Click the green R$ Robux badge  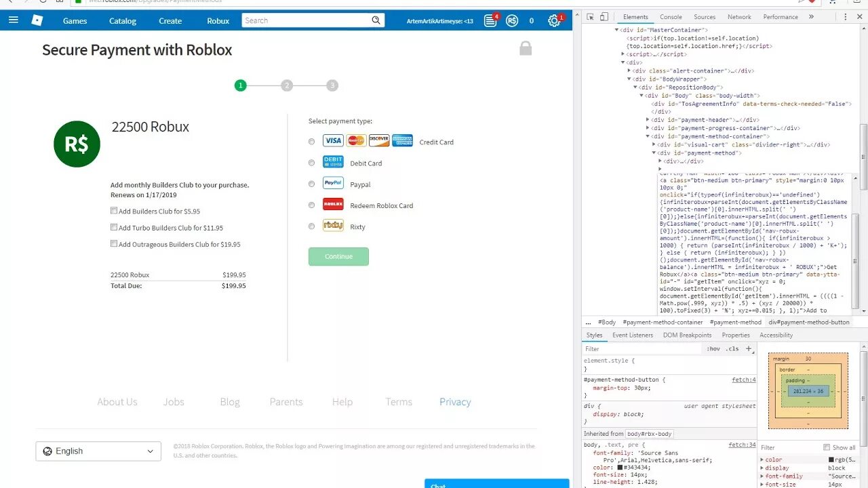77,144
